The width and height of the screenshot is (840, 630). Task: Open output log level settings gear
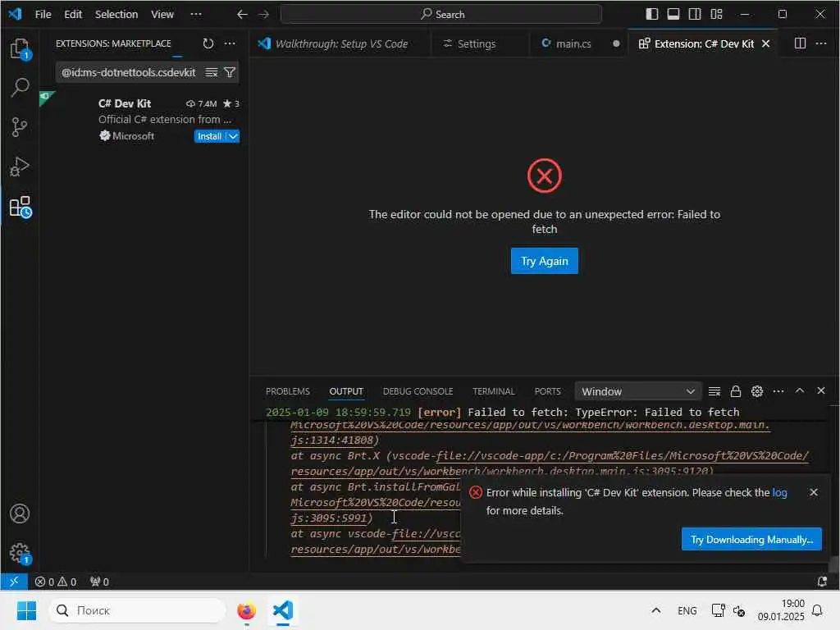[x=757, y=391]
